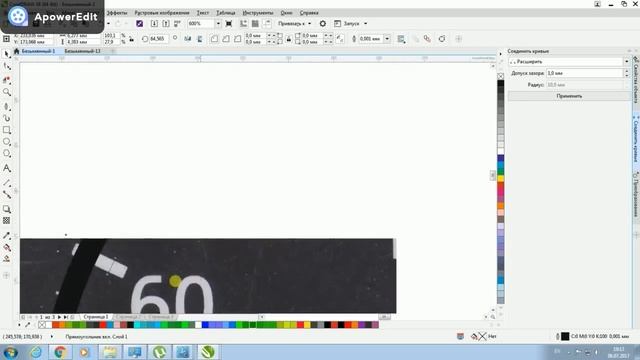Click the Mirror vertically icon
The height and width of the screenshot is (360, 640).
point(200,39)
